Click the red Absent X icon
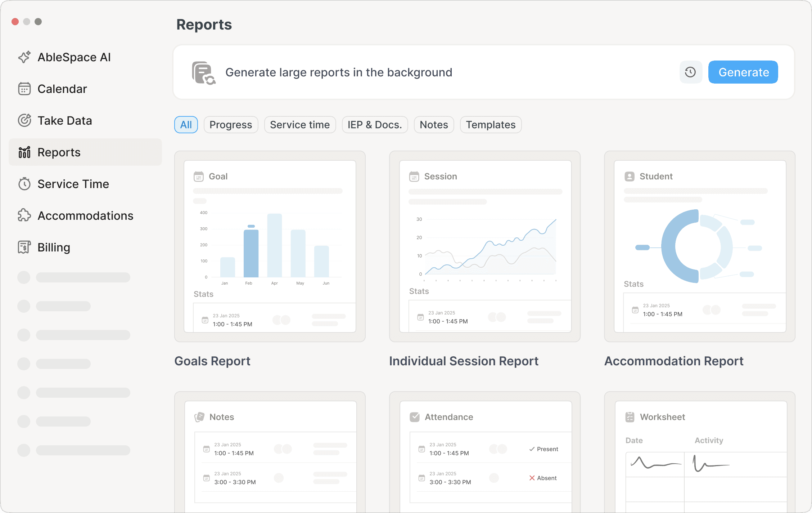Image resolution: width=812 pixels, height=513 pixels. pos(532,478)
